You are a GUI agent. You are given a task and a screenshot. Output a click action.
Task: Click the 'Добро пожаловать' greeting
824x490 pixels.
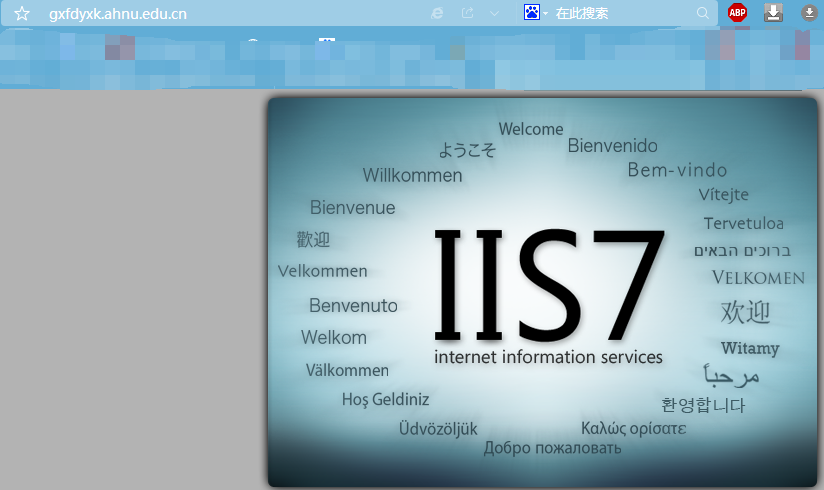(x=552, y=448)
